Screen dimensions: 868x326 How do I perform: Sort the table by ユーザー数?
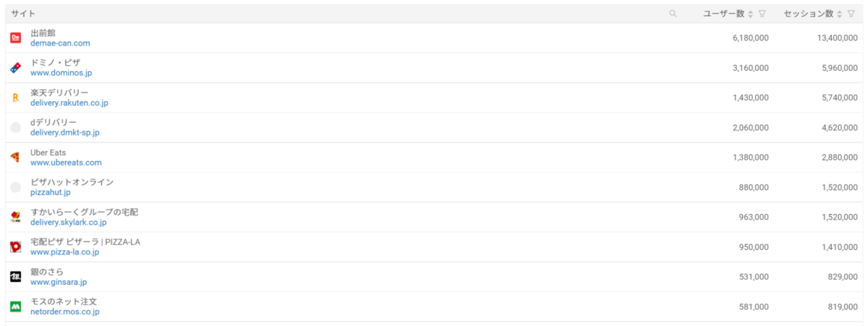pos(751,14)
